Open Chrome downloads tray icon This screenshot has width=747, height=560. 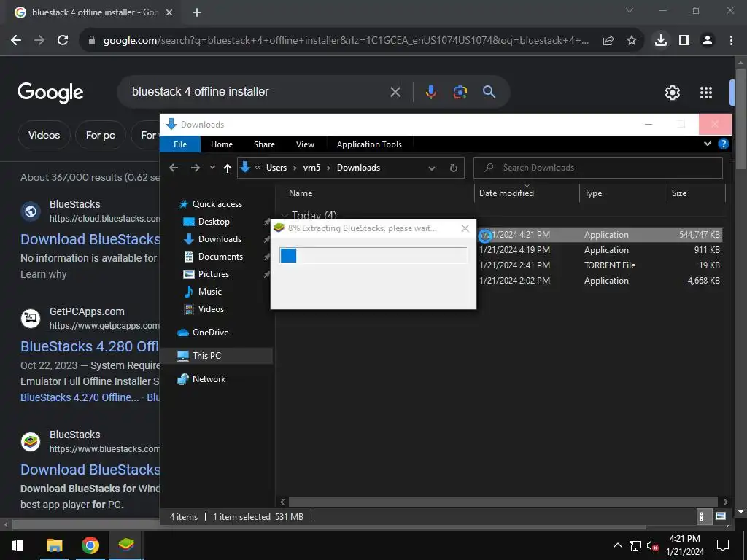661,41
